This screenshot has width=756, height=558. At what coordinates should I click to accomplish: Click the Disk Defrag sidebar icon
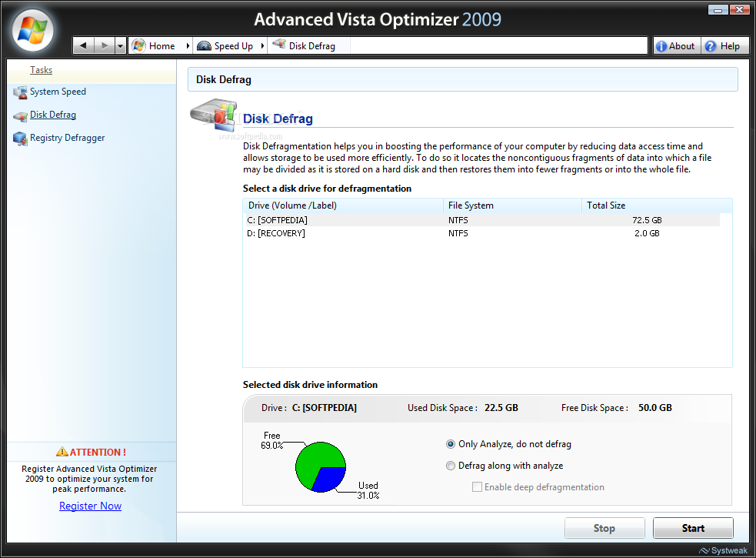click(20, 116)
